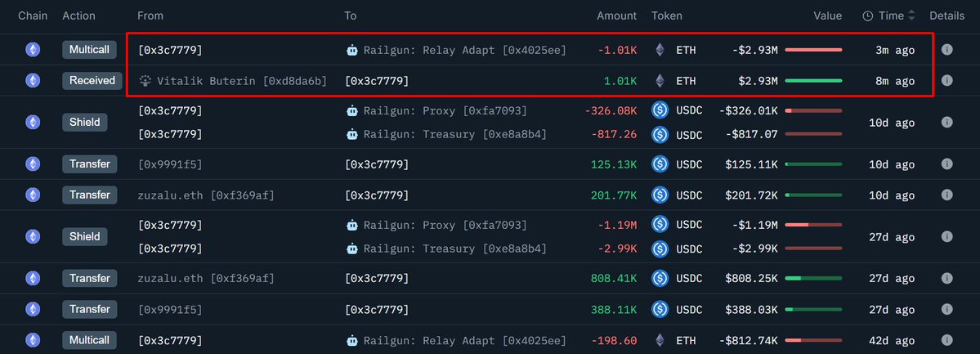Click the entity icon beside Vitalik Buterin
This screenshot has width=980, height=354.
click(145, 81)
